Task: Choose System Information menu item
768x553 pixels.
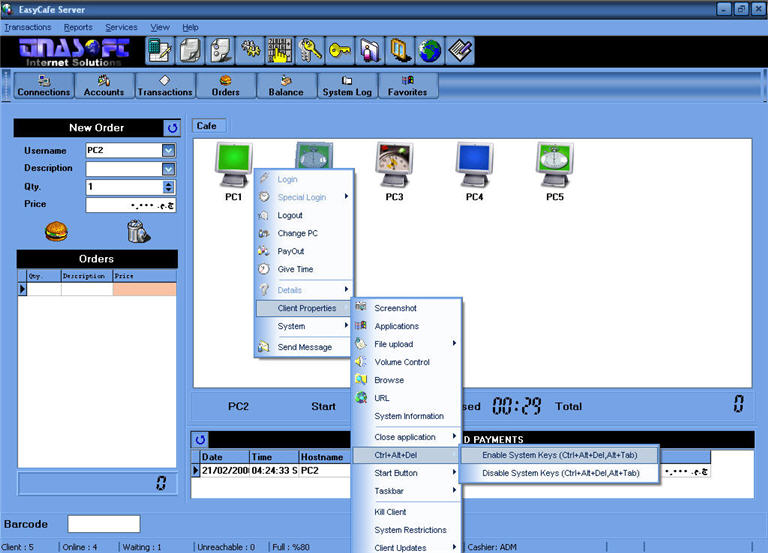Action: tap(407, 416)
